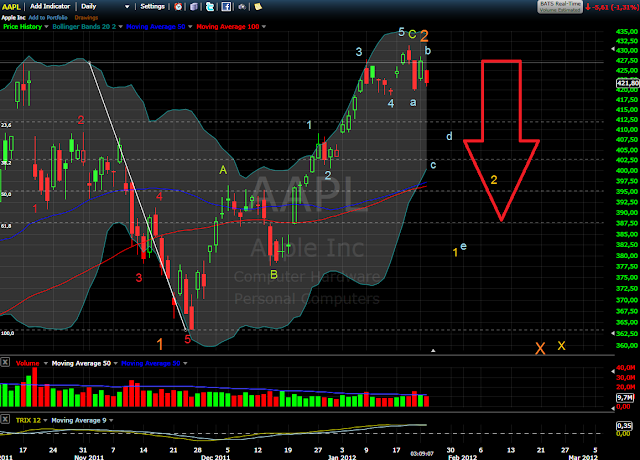Select the green Price History label
This screenshot has width=640, height=460.
[22, 27]
